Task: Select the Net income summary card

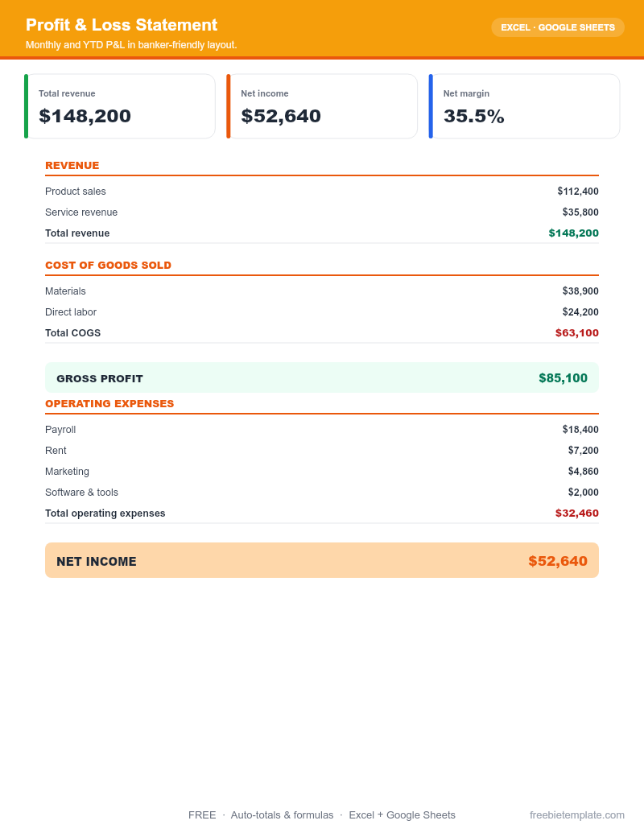Action: (322, 106)
